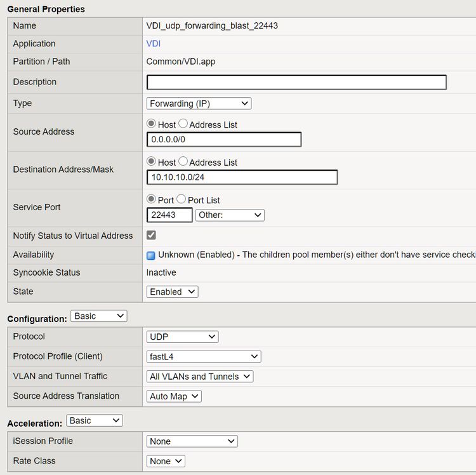Select Host radio for Destination Address/Mask

(151, 161)
